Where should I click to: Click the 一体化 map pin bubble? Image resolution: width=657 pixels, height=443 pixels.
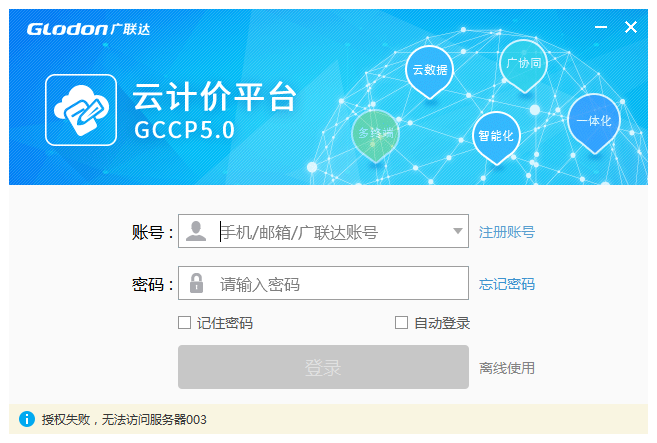tap(594, 122)
